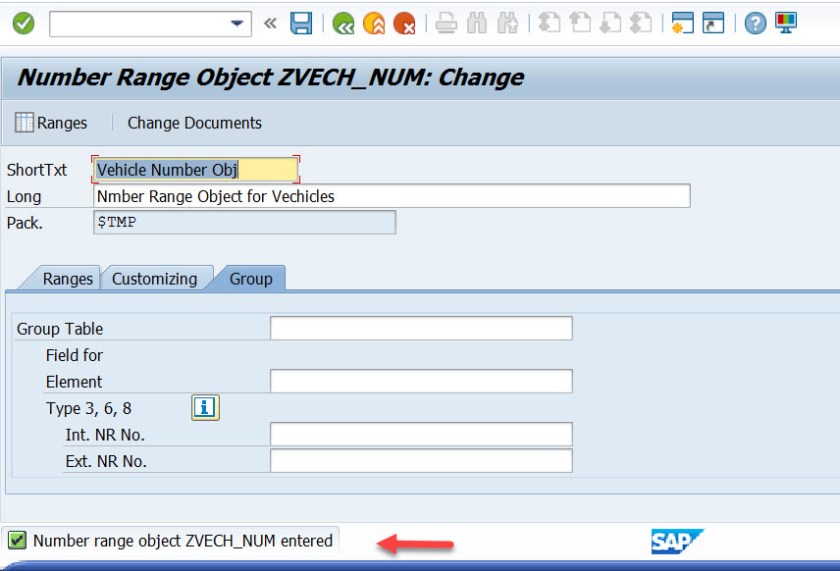Click the yellow Exit icon
840x571 pixels.
click(374, 24)
